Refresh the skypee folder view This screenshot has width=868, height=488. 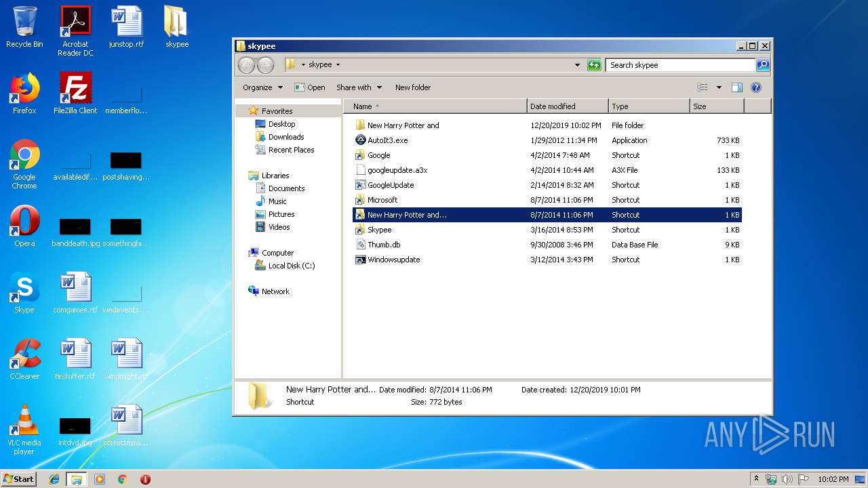click(594, 65)
